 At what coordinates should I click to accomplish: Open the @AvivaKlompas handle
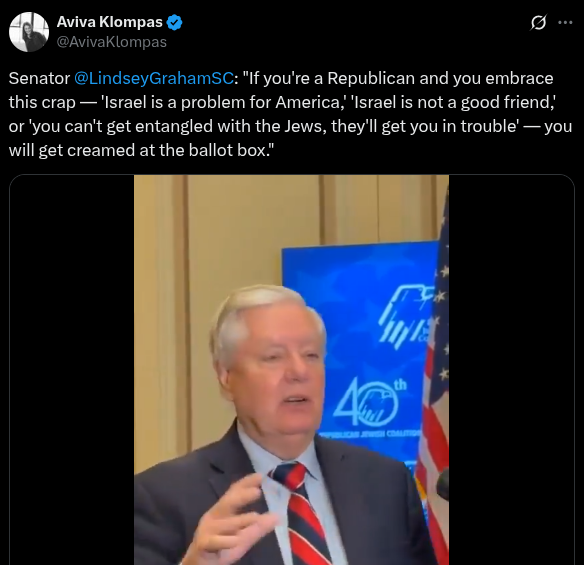pos(111,42)
